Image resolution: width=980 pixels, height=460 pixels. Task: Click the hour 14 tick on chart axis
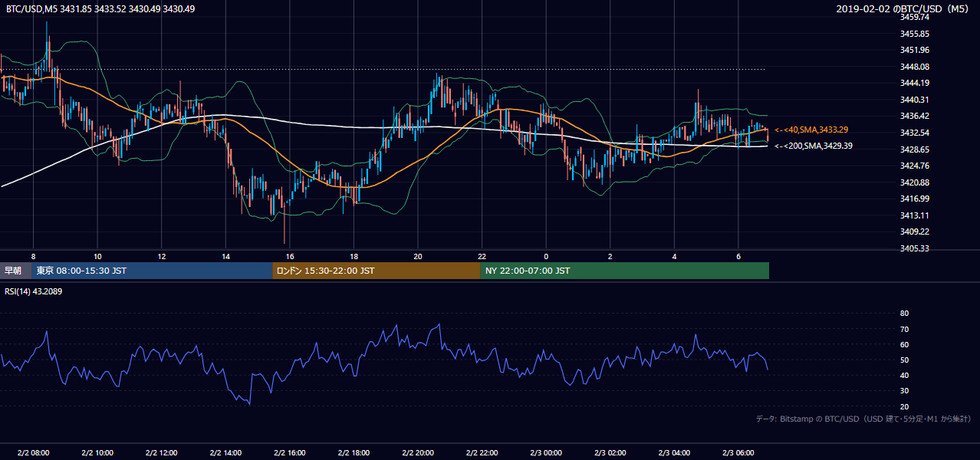225,255
